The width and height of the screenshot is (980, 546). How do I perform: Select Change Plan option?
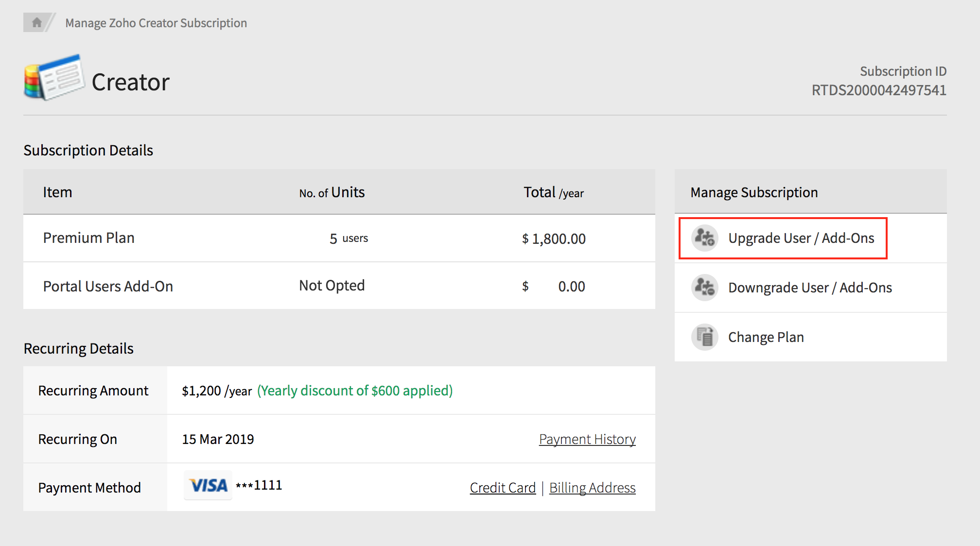tap(766, 337)
